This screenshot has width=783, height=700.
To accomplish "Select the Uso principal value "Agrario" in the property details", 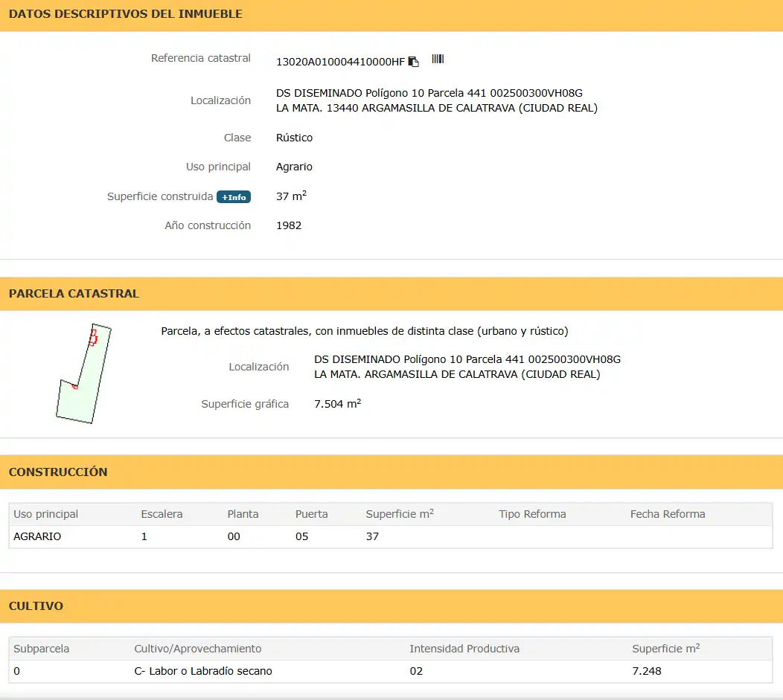I will 294,167.
